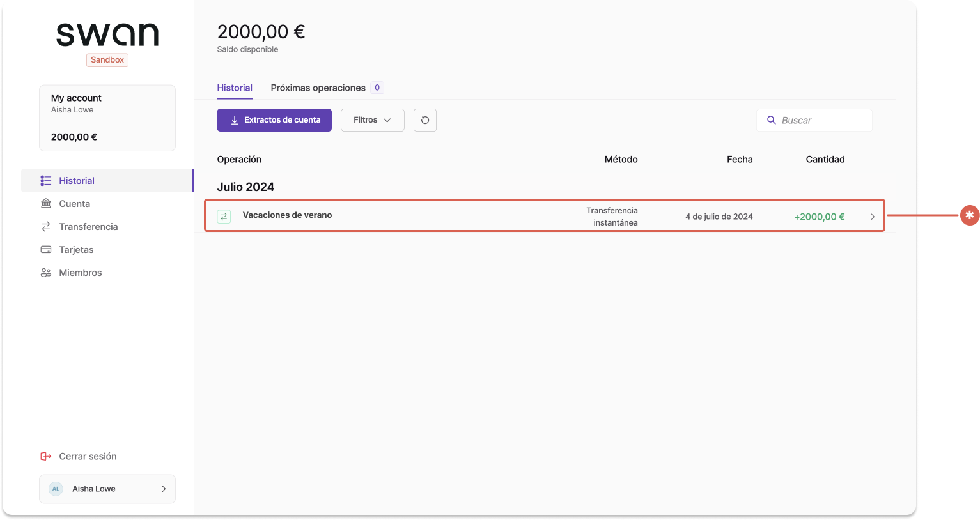
Task: Click the Tarjetas card icon
Action: click(46, 250)
